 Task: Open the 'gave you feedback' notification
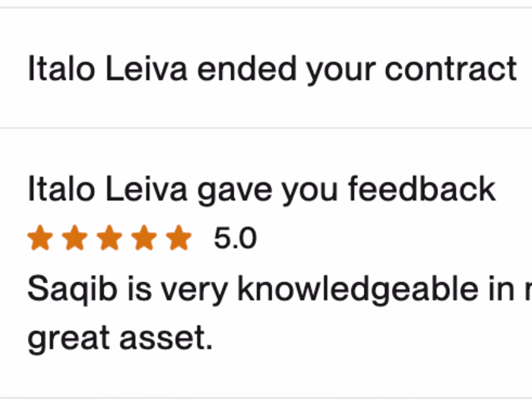261,189
